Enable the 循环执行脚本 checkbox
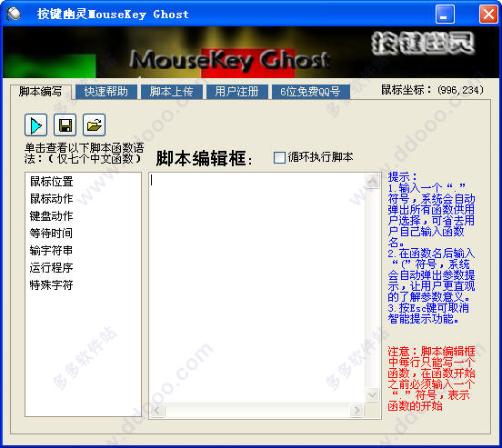 click(x=279, y=157)
